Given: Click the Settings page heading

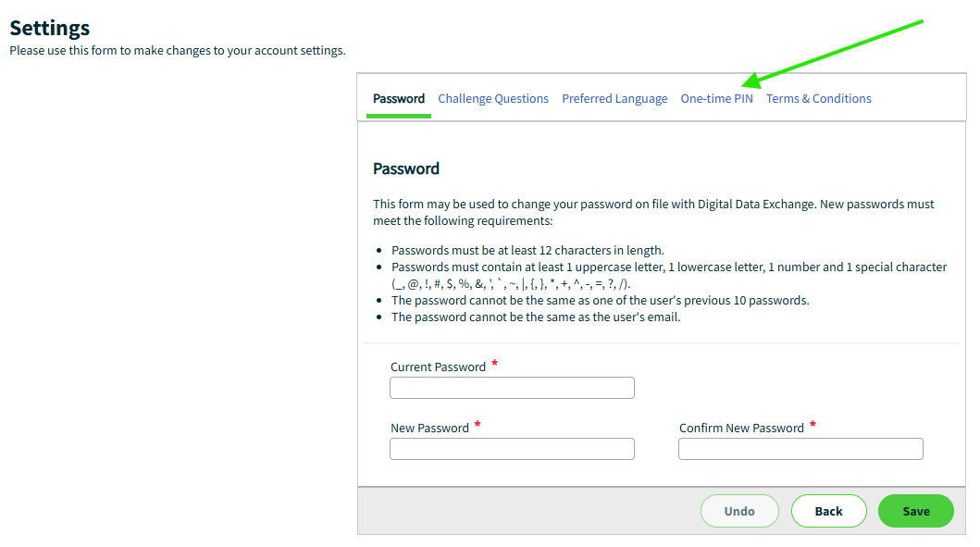Looking at the screenshot, I should point(50,28).
